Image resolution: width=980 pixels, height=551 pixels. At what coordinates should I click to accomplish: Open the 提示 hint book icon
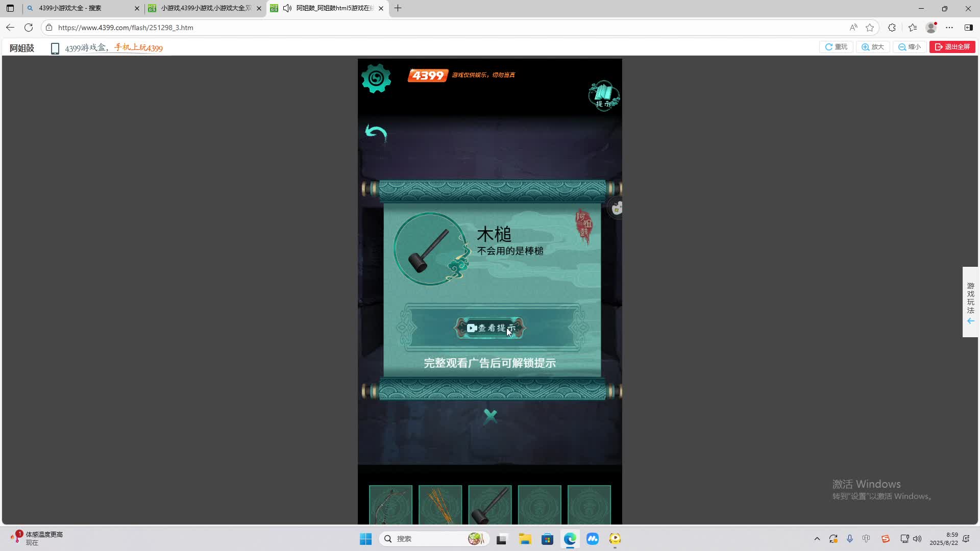[x=604, y=95]
